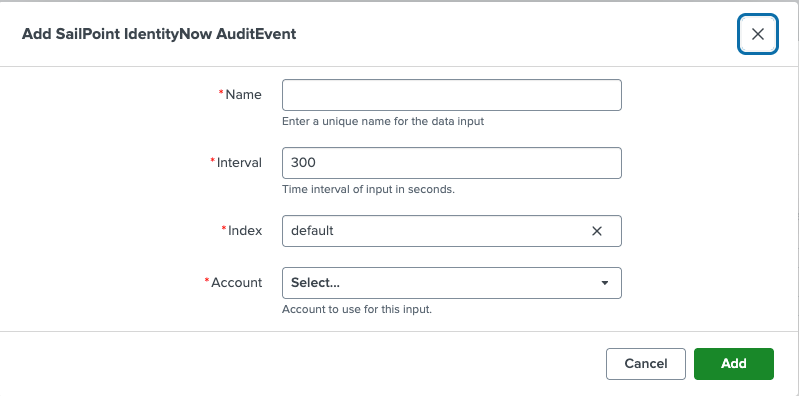Click help text 'Time interval of input in seconds.'
Viewport: 799px width, 396px height.
click(x=368, y=190)
